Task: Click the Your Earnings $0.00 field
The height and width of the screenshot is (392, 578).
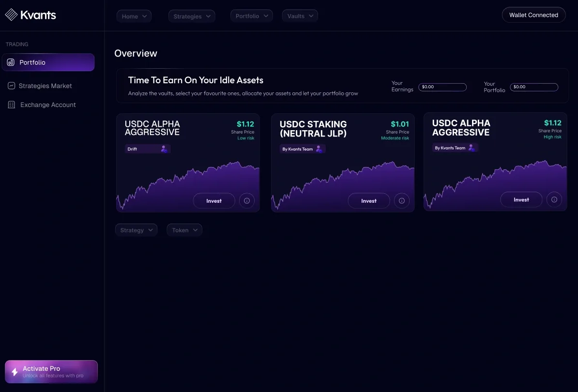Action: click(x=442, y=87)
